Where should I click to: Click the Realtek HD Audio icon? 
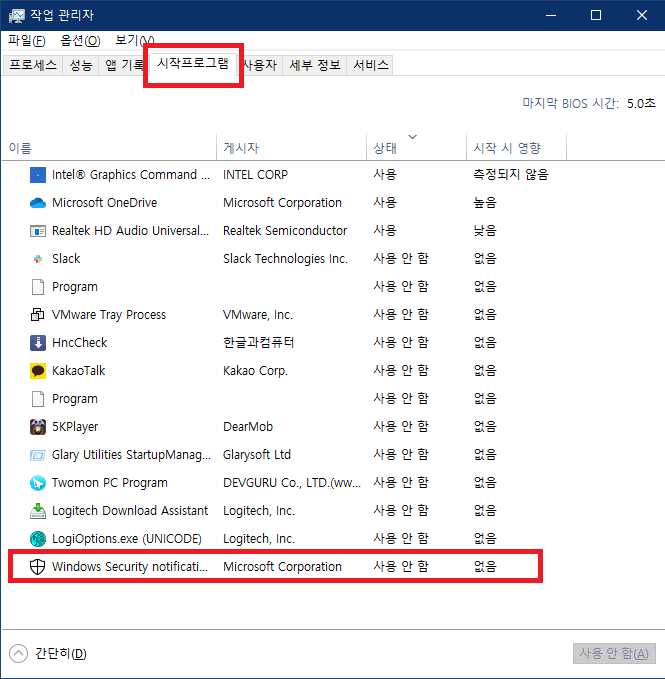click(x=38, y=231)
